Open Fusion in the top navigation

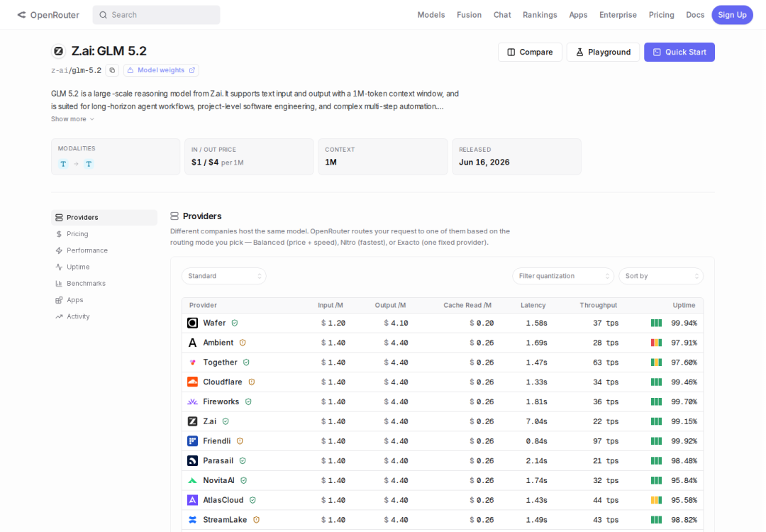pyautogui.click(x=469, y=15)
